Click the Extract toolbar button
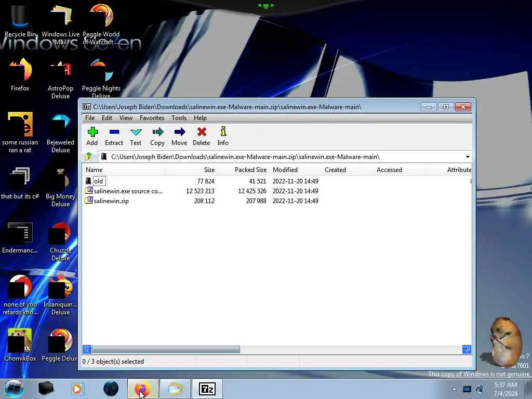The width and height of the screenshot is (532, 399). pyautogui.click(x=114, y=137)
